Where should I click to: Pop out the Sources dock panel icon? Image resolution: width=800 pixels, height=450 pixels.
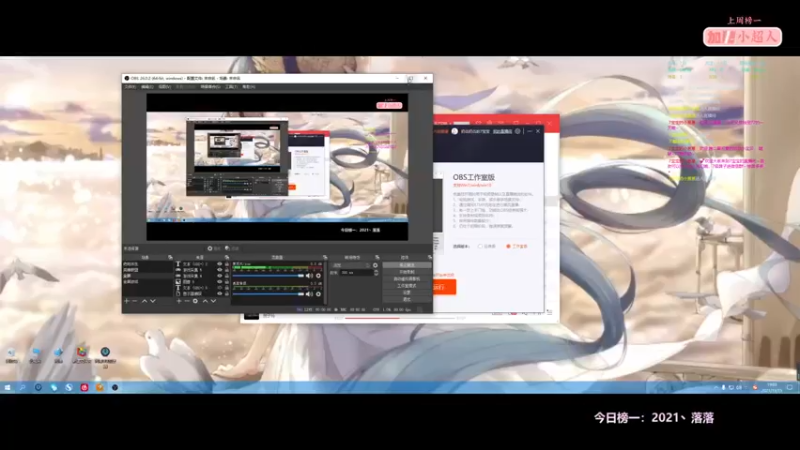click(227, 257)
